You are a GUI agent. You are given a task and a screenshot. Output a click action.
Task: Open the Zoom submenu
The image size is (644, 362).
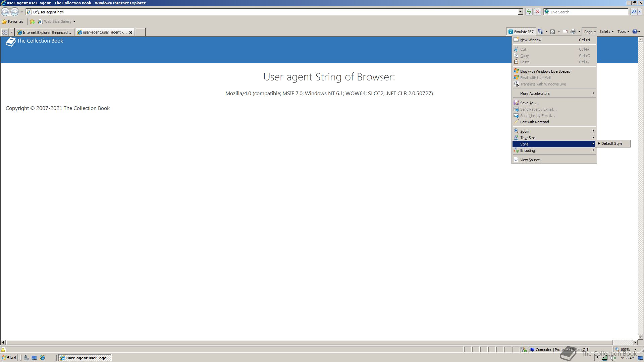554,131
